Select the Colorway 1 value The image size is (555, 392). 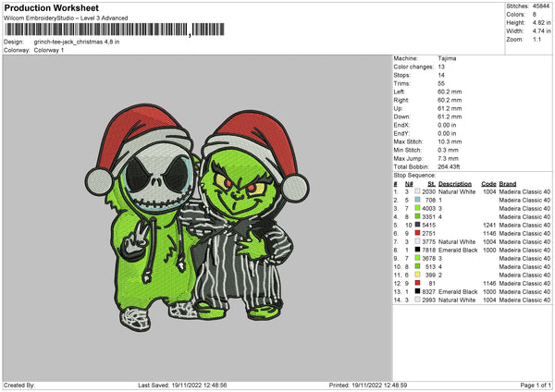pos(49,50)
